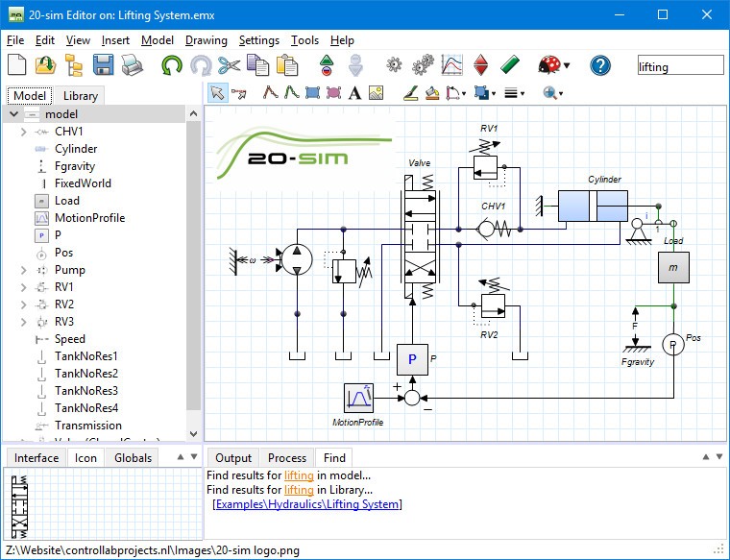
Task: Open the Drawing menu
Action: (x=207, y=40)
